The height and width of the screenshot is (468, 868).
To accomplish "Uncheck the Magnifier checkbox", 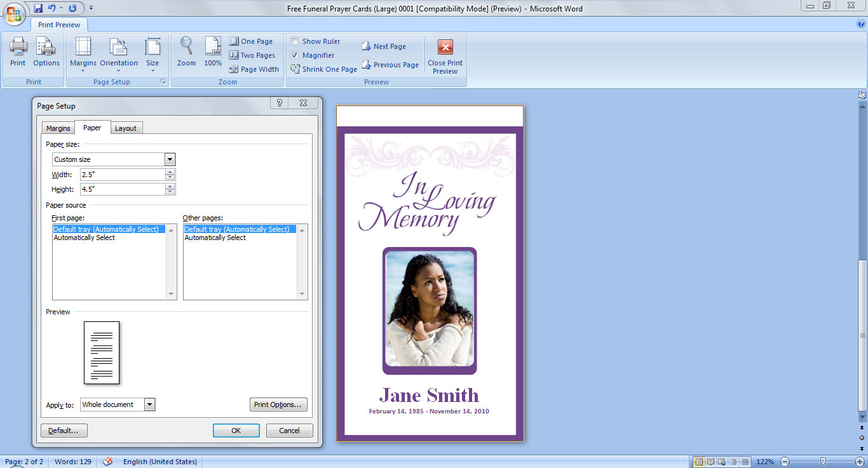I will click(295, 55).
